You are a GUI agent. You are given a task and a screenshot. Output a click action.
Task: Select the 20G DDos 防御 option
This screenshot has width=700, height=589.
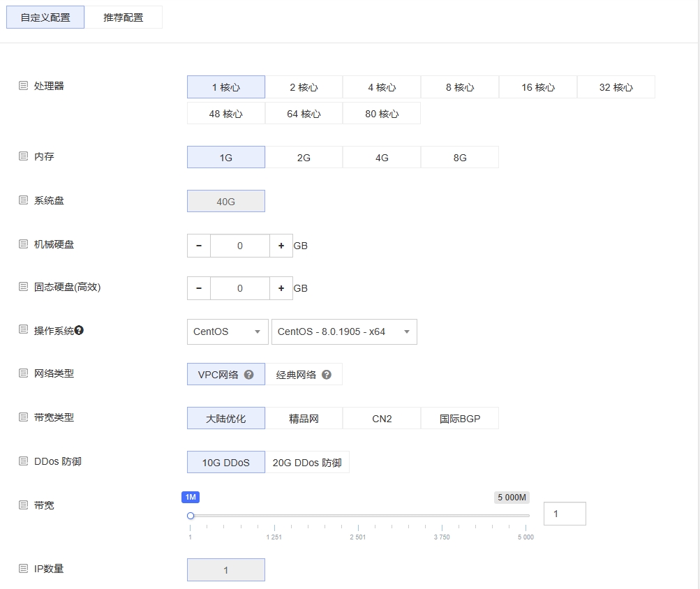point(307,463)
